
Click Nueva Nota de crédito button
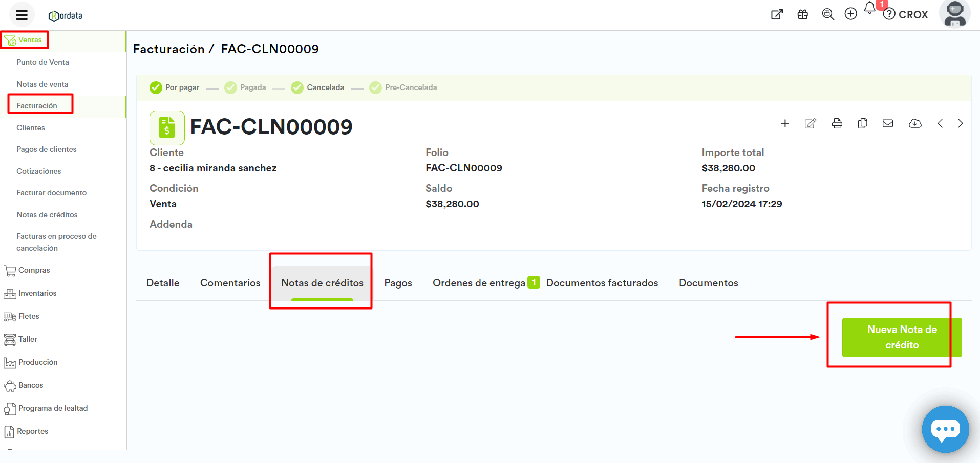click(x=901, y=337)
